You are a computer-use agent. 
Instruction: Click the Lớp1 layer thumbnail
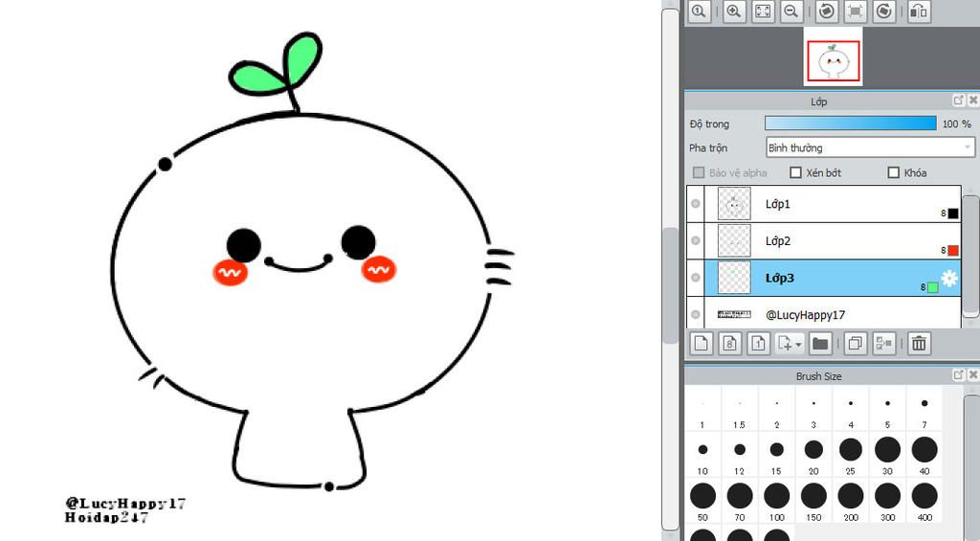(734, 204)
